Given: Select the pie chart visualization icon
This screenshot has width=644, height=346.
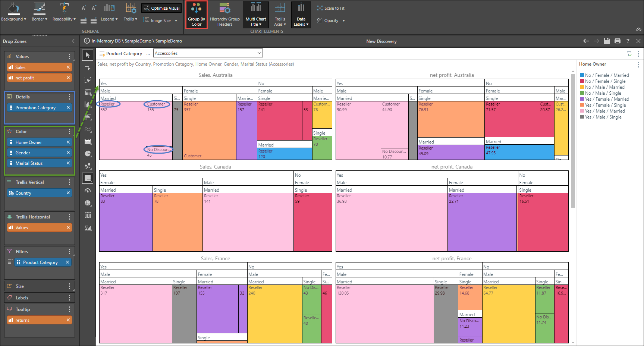Looking at the screenshot, I should 88,154.
